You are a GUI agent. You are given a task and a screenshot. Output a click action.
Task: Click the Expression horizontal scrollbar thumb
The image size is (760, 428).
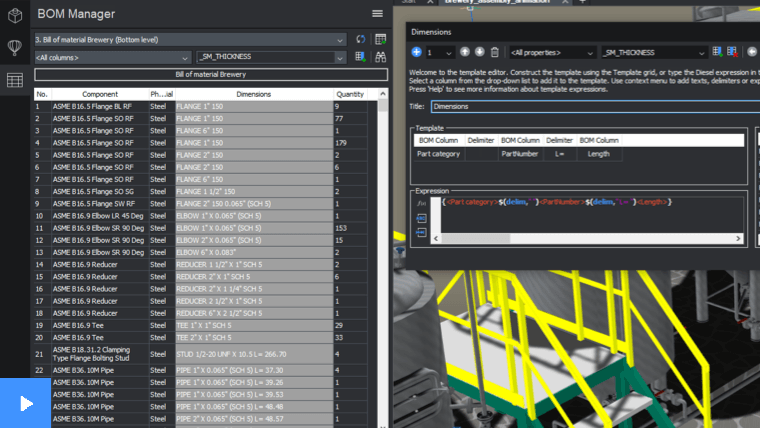475,238
